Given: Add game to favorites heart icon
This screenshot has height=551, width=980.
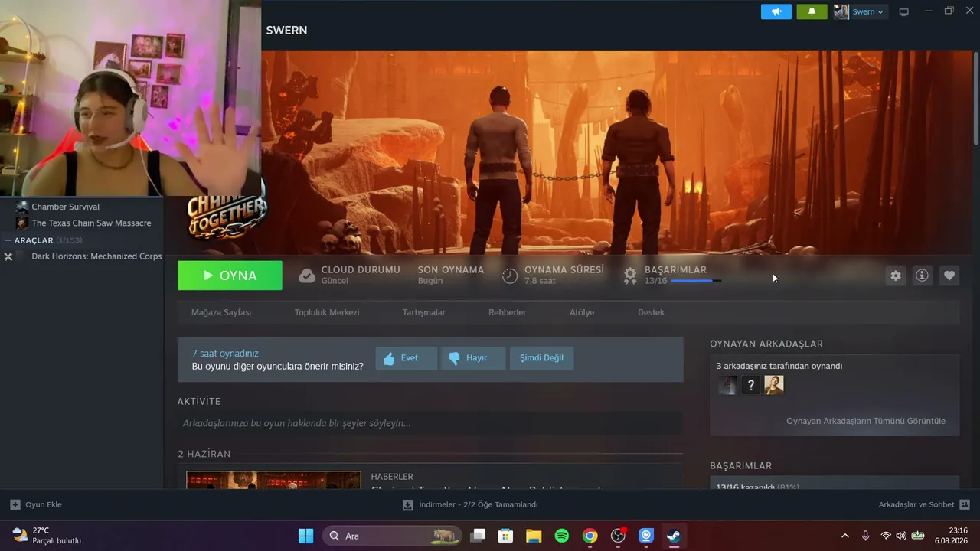Looking at the screenshot, I should pos(949,275).
